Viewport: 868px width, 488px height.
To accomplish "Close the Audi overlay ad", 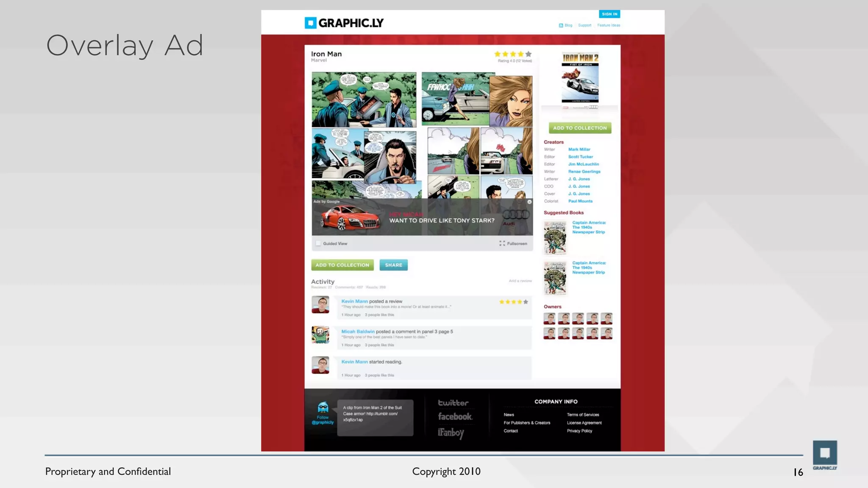I will (529, 202).
